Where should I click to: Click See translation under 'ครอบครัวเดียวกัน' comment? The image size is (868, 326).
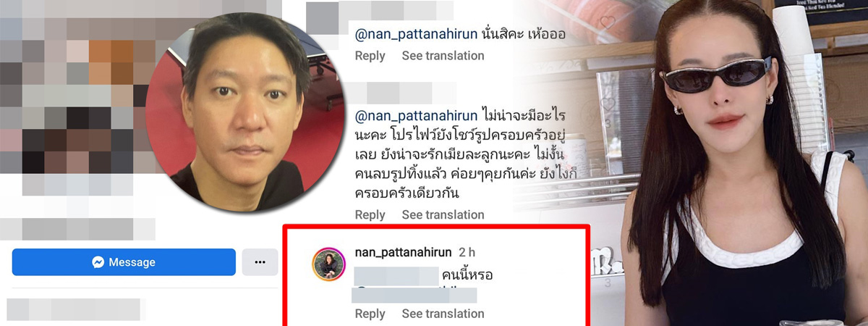click(443, 215)
